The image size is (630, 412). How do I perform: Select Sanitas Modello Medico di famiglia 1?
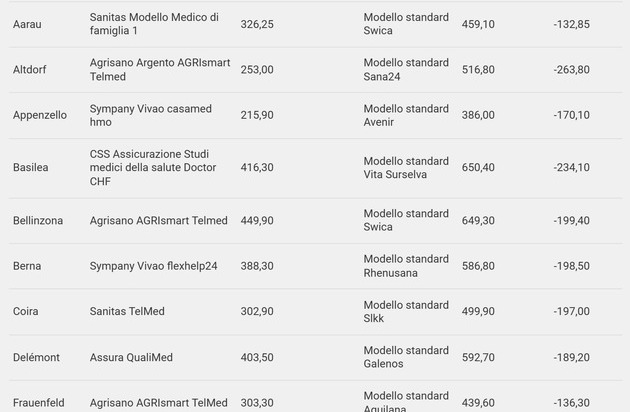click(x=154, y=24)
